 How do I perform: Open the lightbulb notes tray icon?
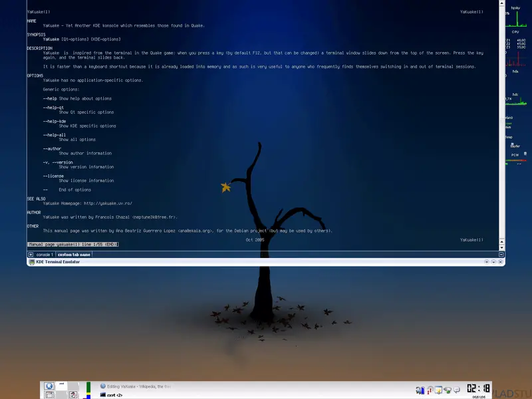438,390
